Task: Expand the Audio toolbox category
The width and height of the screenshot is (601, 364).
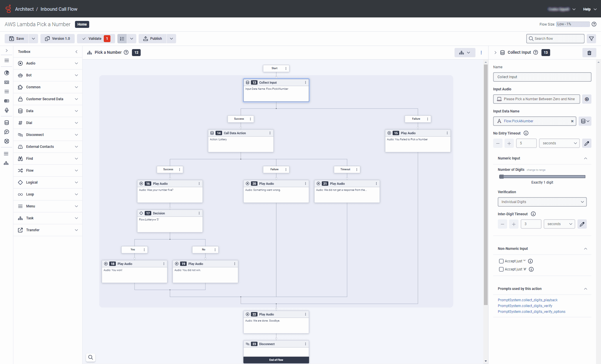Action: point(47,63)
